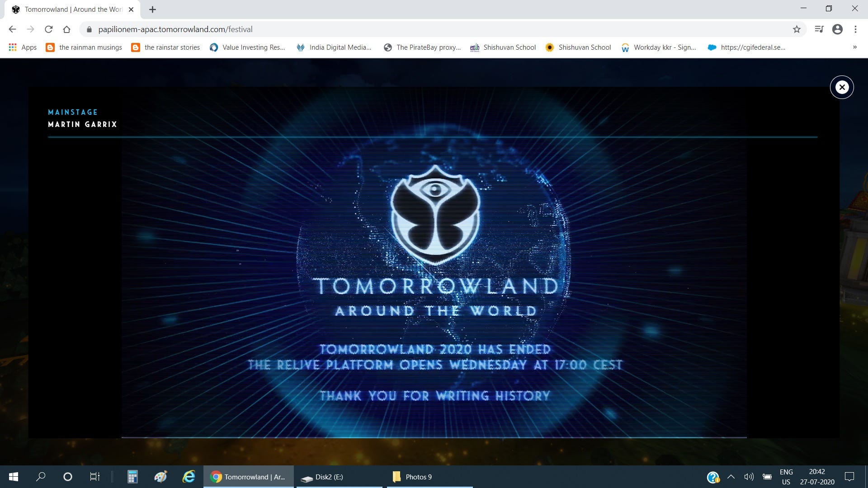Close the Tomorrowland browser tab
Viewport: 868px width, 488px height.
(x=131, y=9)
